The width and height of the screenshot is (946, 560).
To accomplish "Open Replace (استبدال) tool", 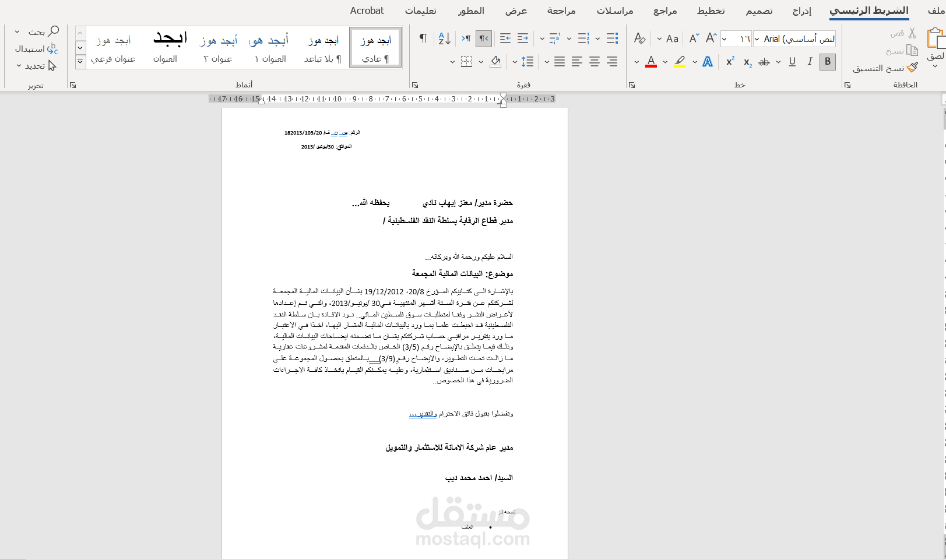I will click(x=36, y=49).
